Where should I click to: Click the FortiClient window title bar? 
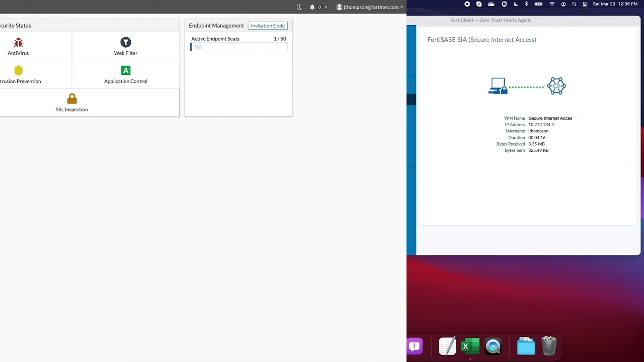tap(523, 21)
